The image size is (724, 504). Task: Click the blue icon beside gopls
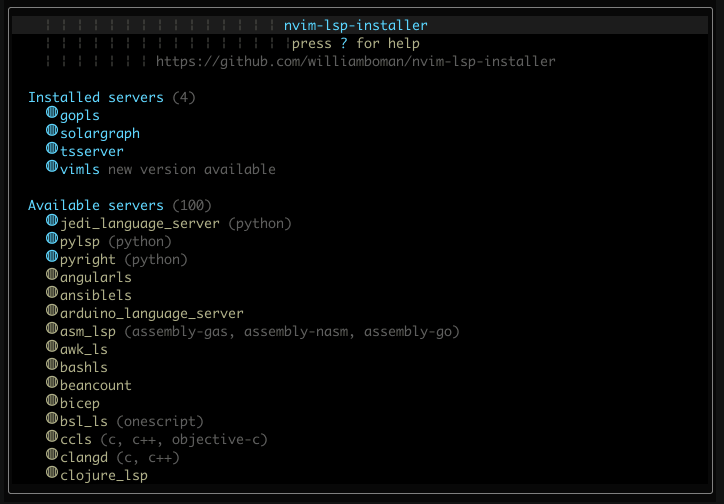click(52, 114)
